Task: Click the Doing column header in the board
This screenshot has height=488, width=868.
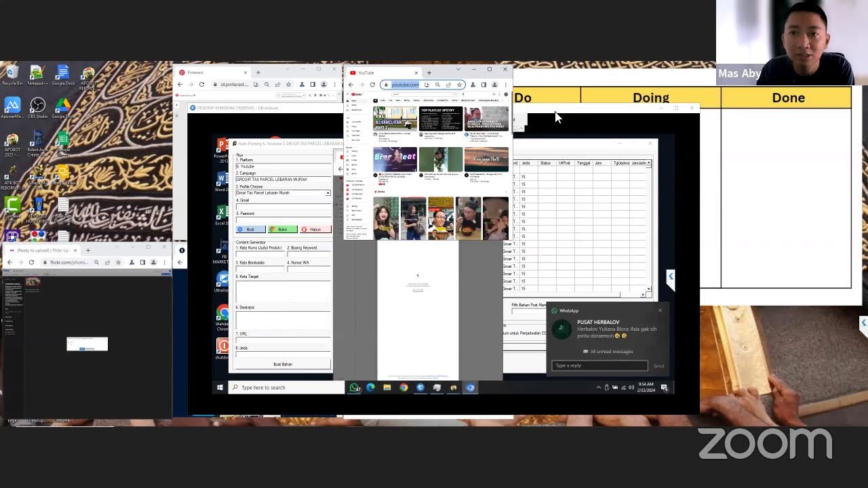Action: (x=650, y=98)
